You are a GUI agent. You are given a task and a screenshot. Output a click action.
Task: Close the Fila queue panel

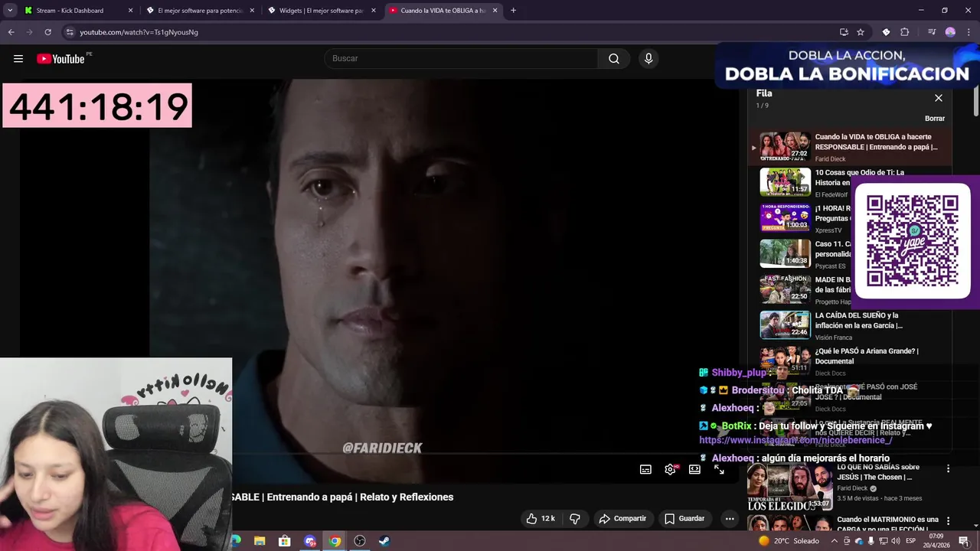point(939,98)
